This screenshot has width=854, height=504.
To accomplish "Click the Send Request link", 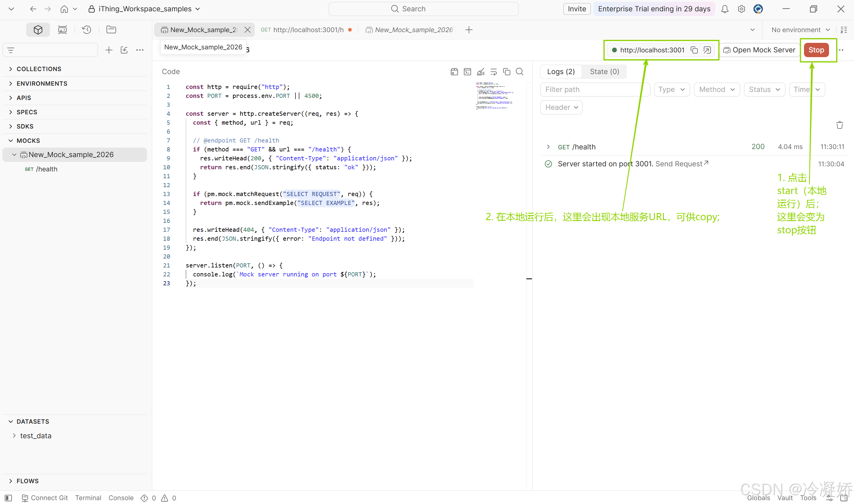I will [681, 164].
